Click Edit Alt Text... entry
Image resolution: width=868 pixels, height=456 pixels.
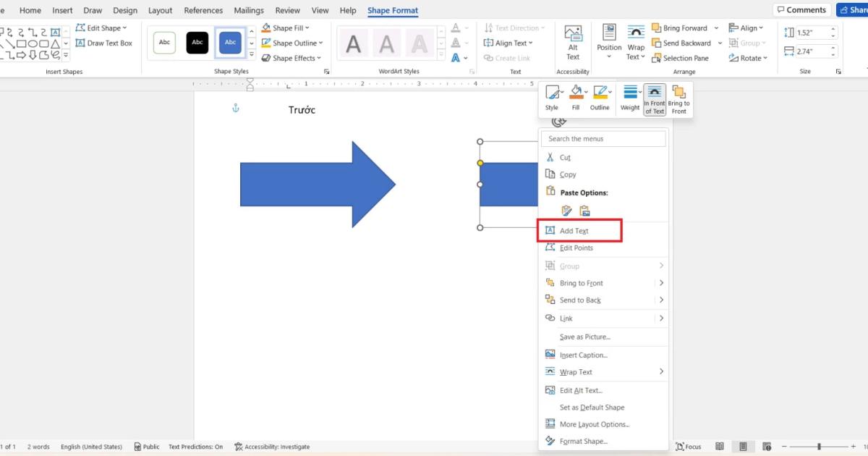603,390
